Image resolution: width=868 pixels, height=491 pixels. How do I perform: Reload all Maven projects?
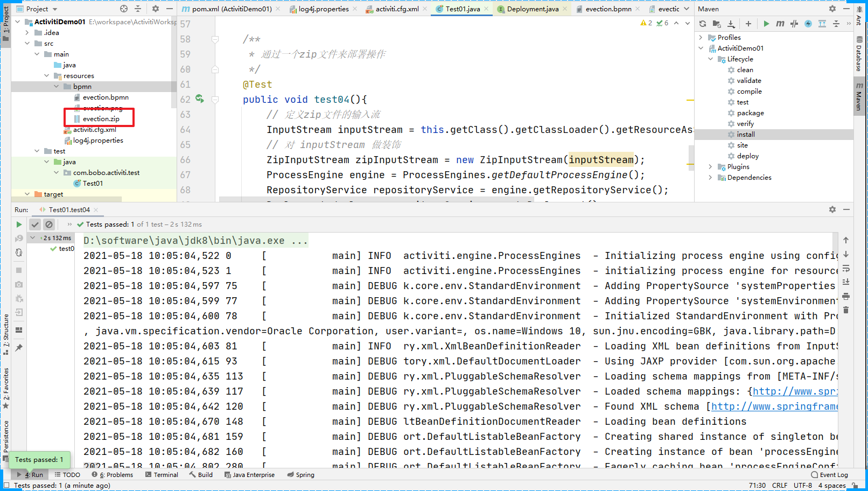[x=703, y=24]
